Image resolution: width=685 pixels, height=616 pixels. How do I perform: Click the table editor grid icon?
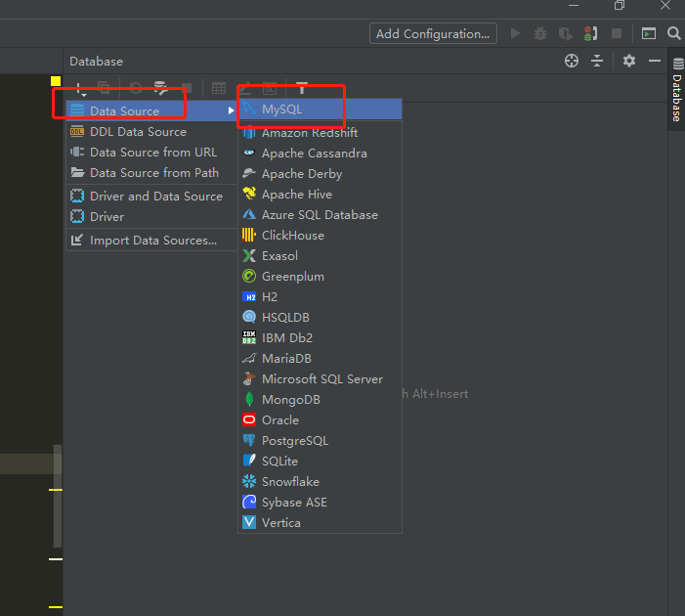tap(219, 88)
